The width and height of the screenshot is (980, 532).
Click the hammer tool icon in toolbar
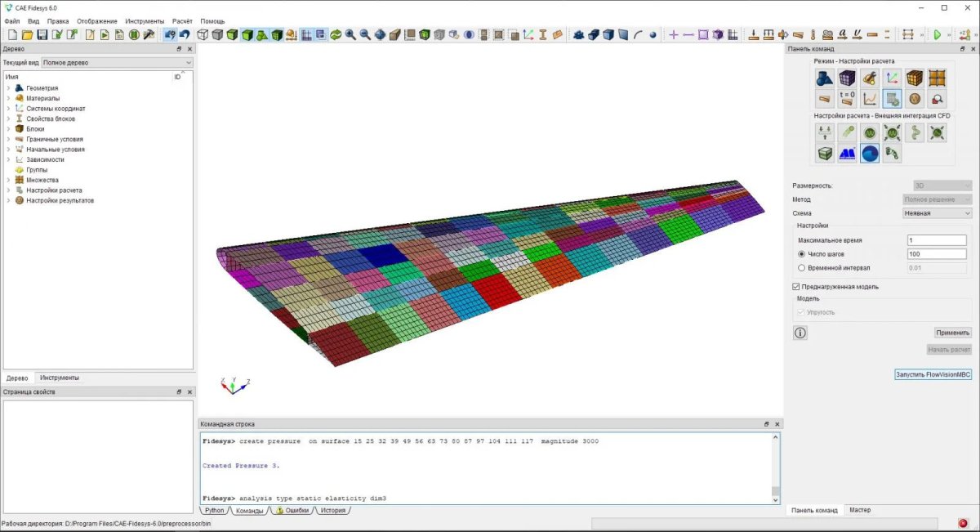(149, 35)
